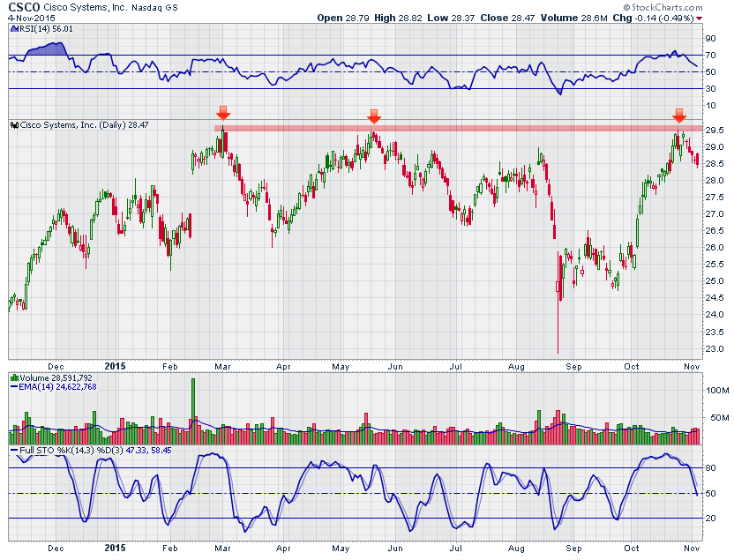
Task: Click the 23.0 price axis label
Action: [715, 349]
